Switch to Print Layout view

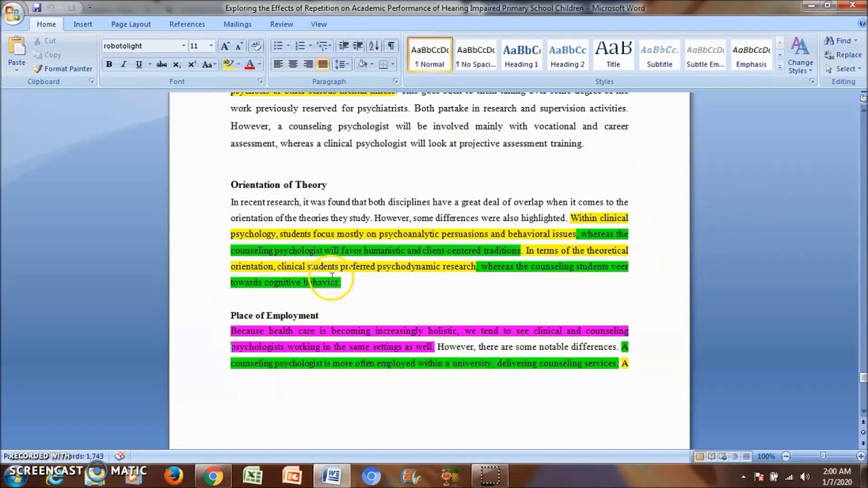[699, 457]
